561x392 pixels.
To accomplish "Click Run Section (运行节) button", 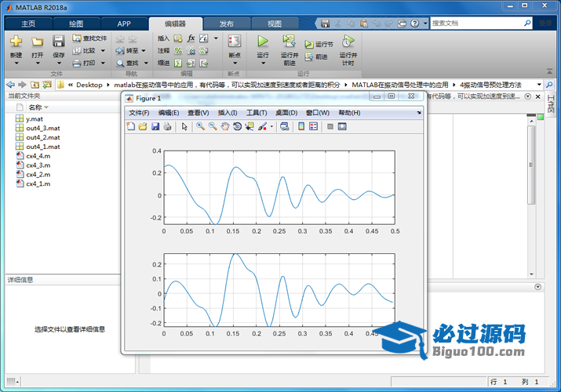I will pyautogui.click(x=319, y=45).
